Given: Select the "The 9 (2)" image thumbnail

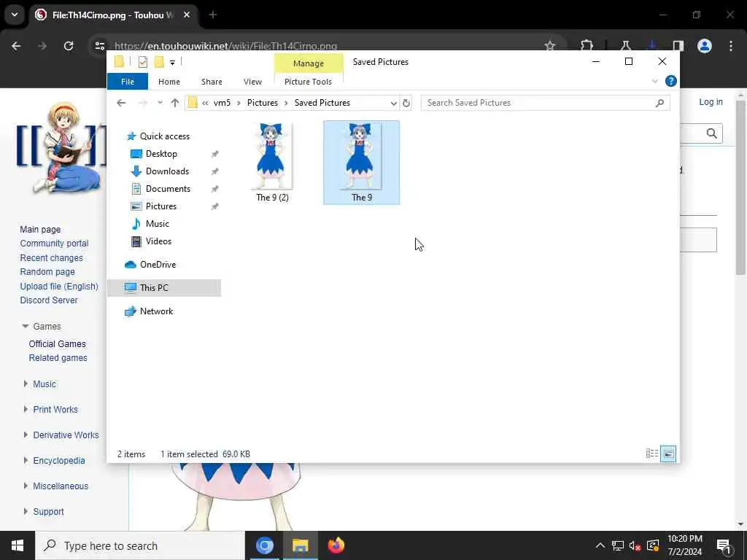Looking at the screenshot, I should (273, 163).
